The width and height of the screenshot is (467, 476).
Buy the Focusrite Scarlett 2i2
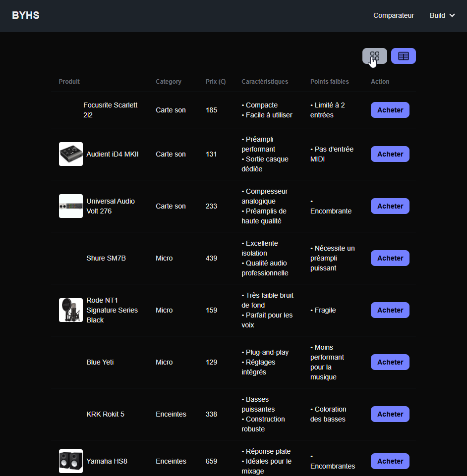coord(390,110)
